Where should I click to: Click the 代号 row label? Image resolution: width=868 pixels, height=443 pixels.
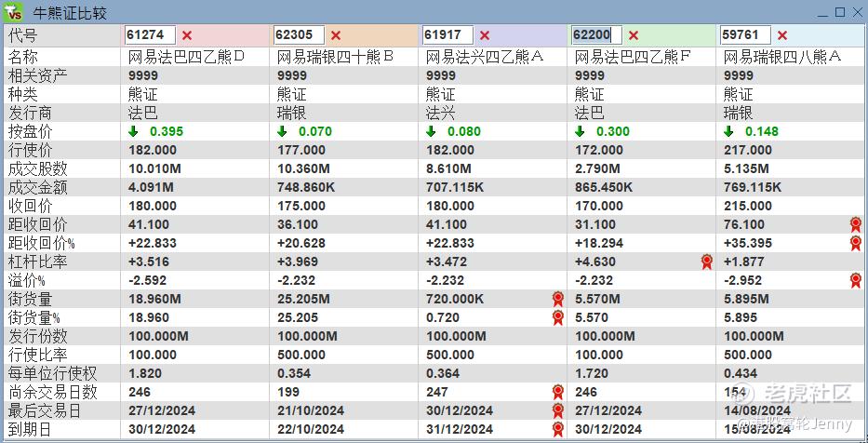coord(23,36)
